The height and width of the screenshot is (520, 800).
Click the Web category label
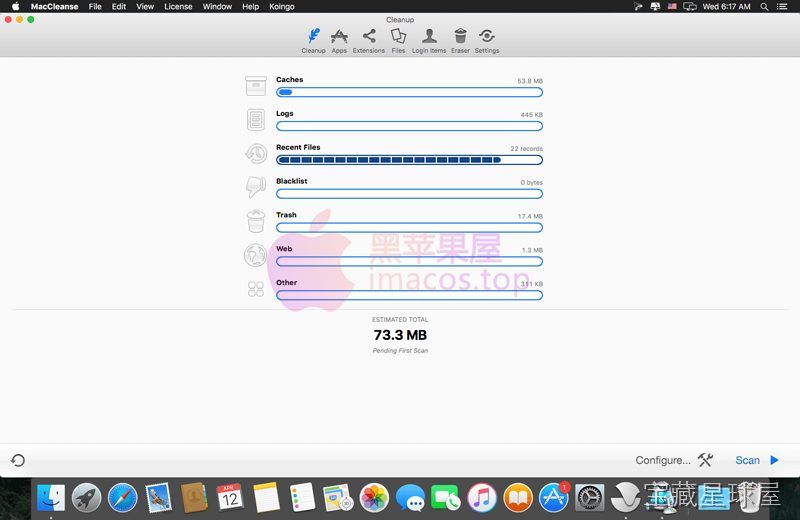pos(284,249)
